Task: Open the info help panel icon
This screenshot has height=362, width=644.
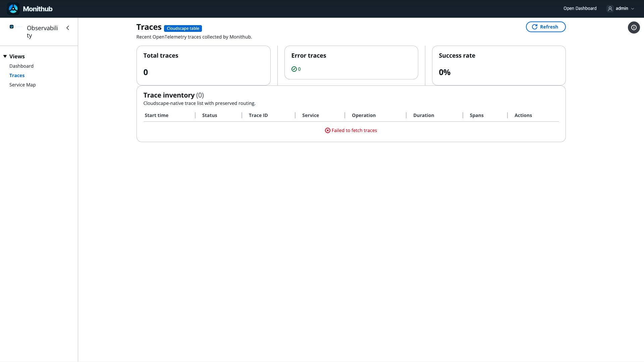Action: (634, 27)
